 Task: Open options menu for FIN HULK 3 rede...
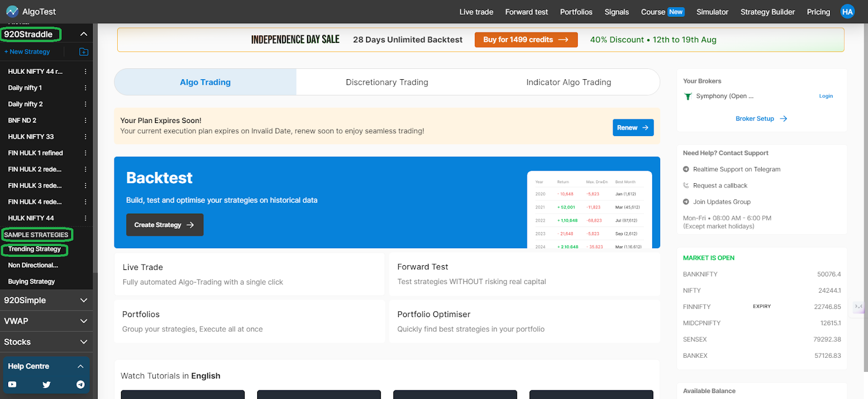click(85, 185)
